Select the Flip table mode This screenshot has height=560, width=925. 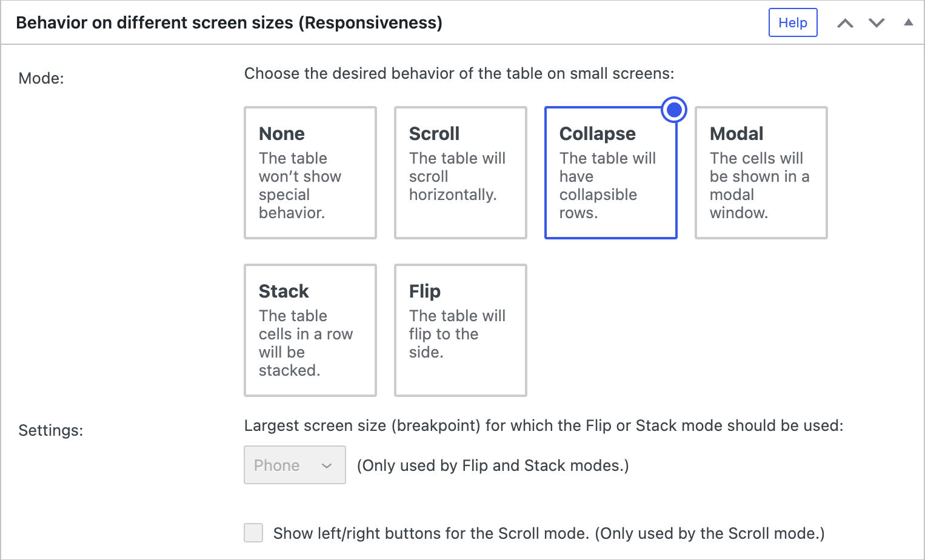tap(460, 330)
